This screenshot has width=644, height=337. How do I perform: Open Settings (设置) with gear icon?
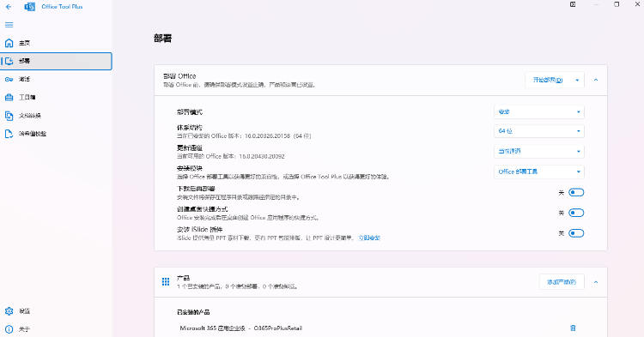click(57, 311)
